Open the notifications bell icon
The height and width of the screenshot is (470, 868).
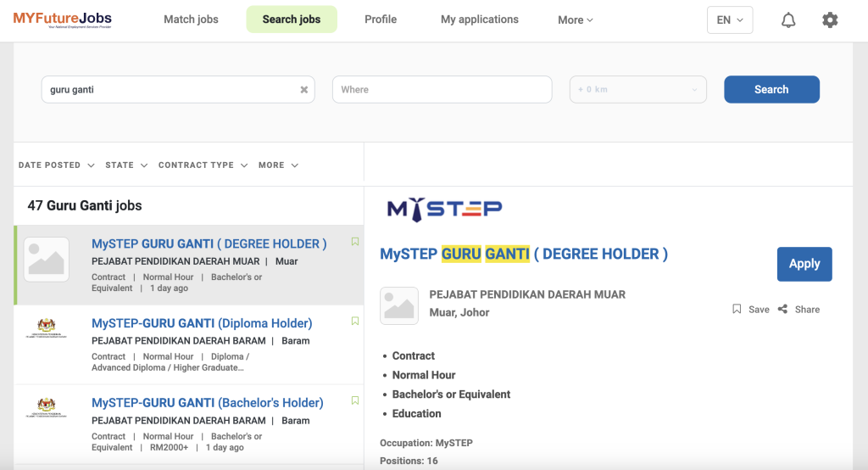[x=788, y=20]
